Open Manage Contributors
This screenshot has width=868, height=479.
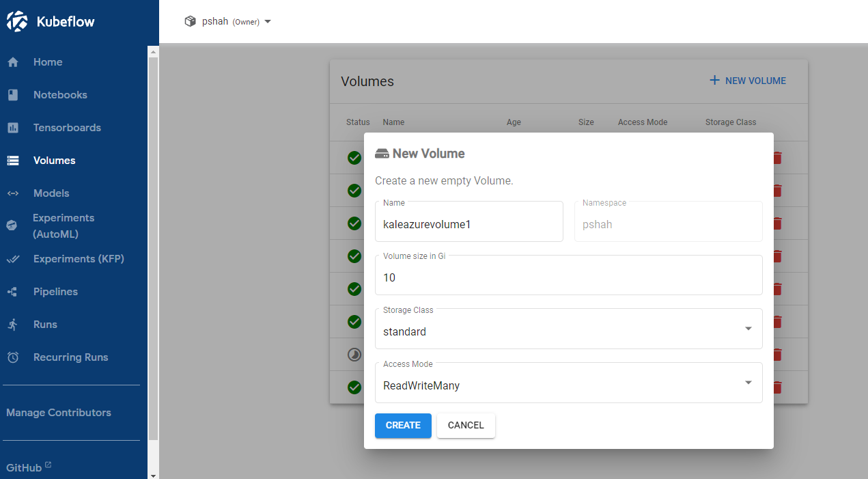(59, 413)
